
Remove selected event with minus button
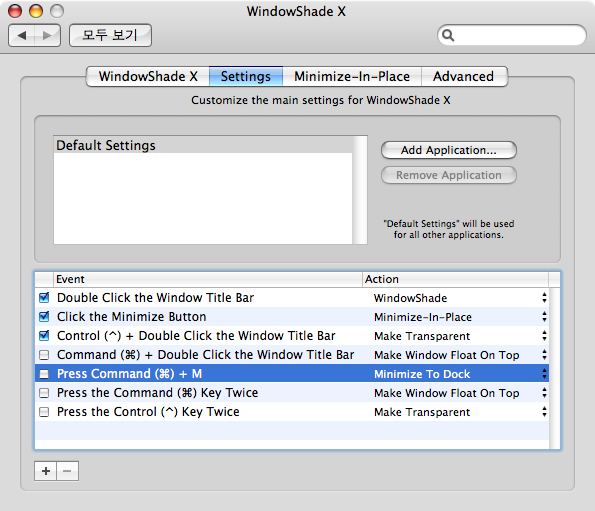click(x=68, y=471)
